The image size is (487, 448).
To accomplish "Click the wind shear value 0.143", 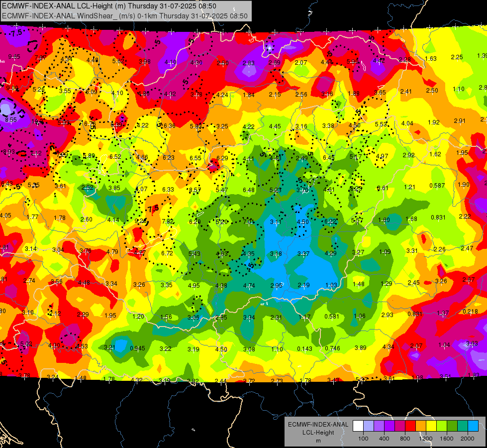I will coord(304,349).
